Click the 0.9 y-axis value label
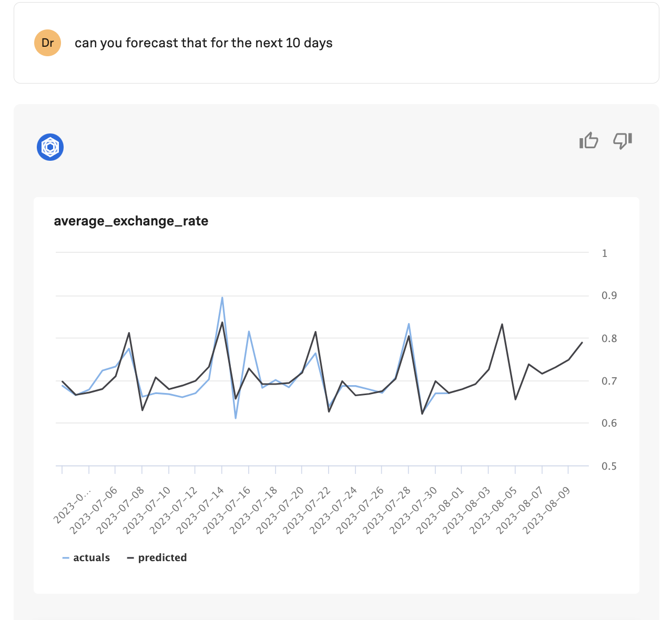The width and height of the screenshot is (672, 620). pyautogui.click(x=609, y=296)
